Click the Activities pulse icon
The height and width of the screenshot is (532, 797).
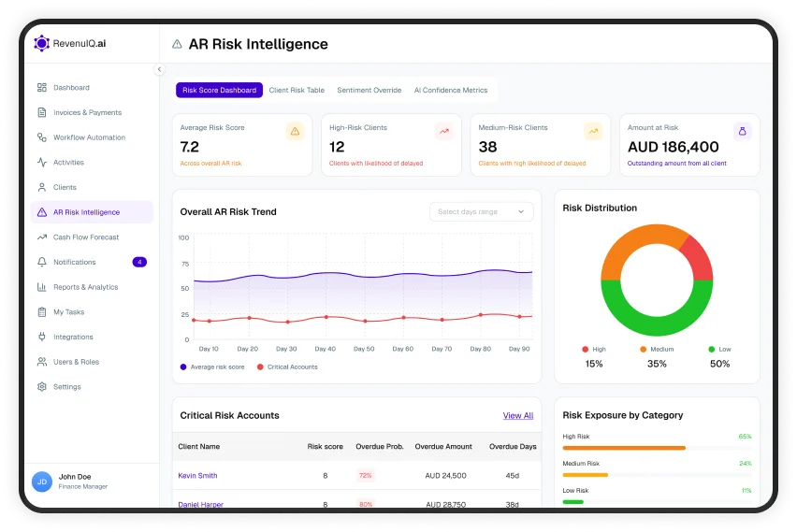pyautogui.click(x=42, y=162)
